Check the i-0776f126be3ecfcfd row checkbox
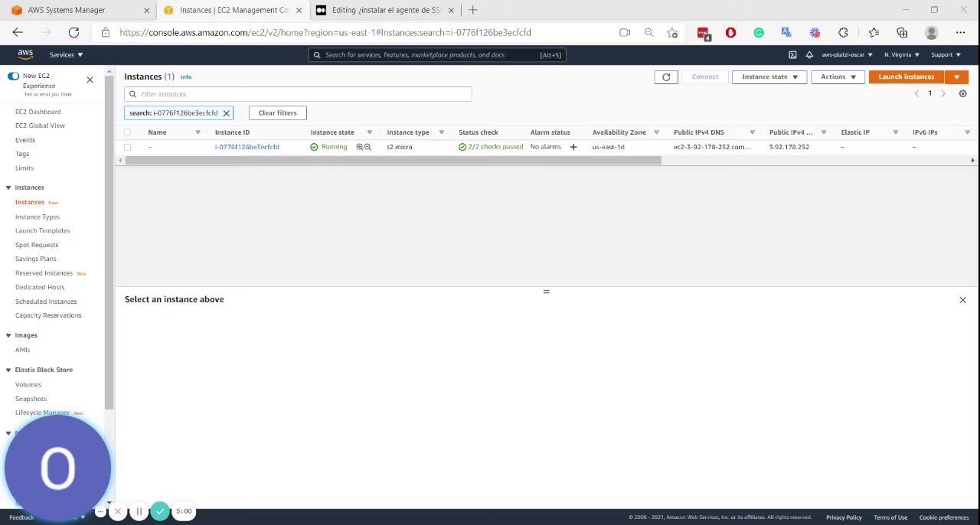980x525 pixels. click(128, 147)
